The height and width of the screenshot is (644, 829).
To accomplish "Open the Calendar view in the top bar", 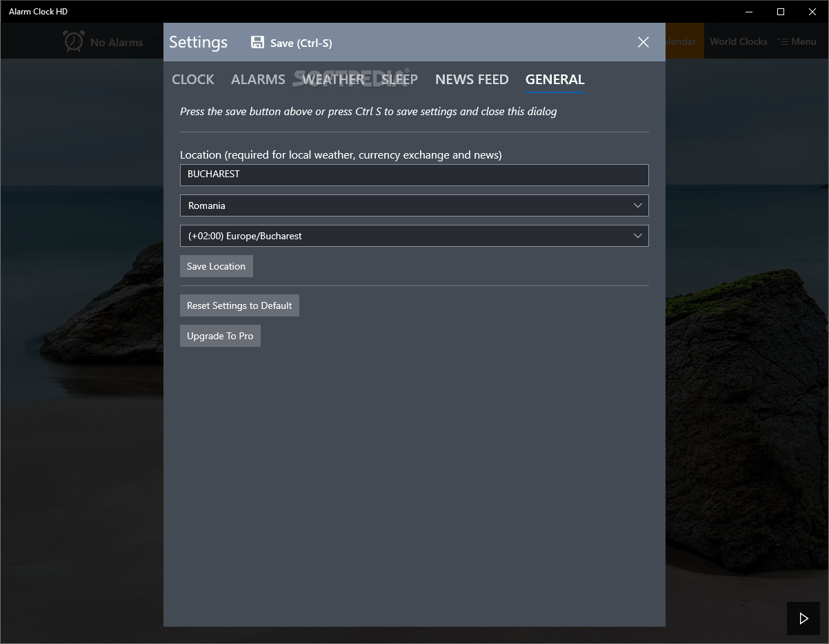I will tap(681, 41).
